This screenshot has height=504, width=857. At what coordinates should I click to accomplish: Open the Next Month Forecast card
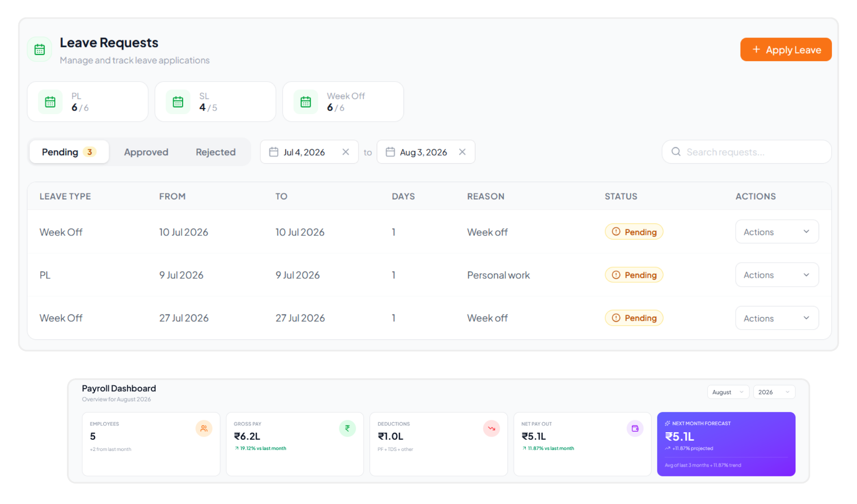[726, 444]
